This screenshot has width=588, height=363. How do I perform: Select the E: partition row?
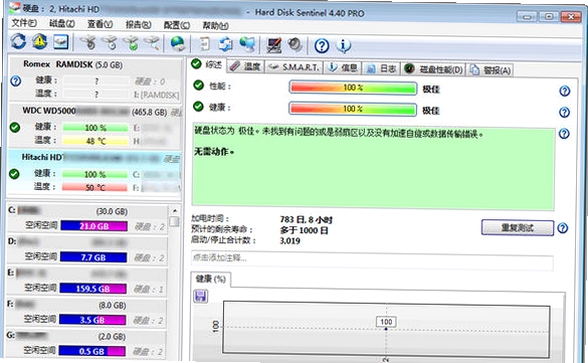click(86, 281)
